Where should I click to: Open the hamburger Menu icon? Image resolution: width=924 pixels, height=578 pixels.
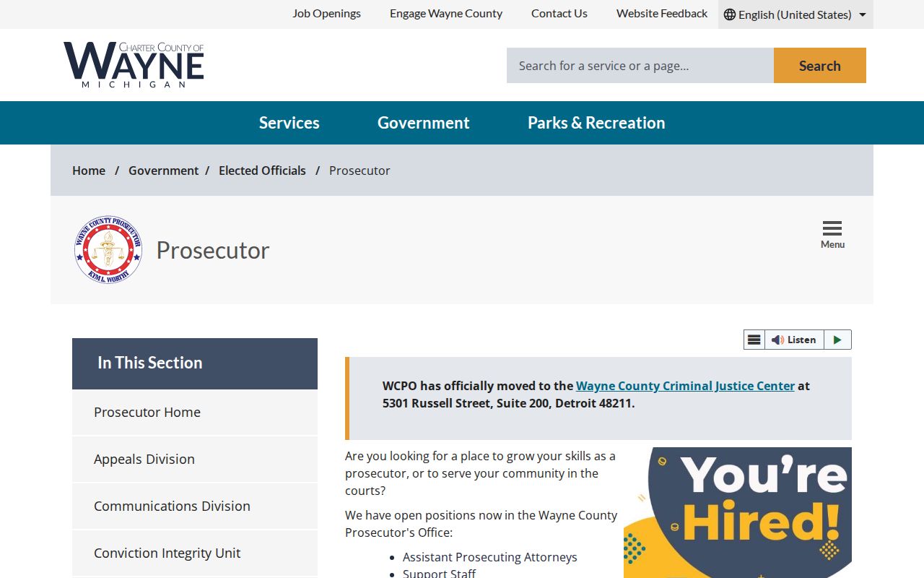click(832, 235)
